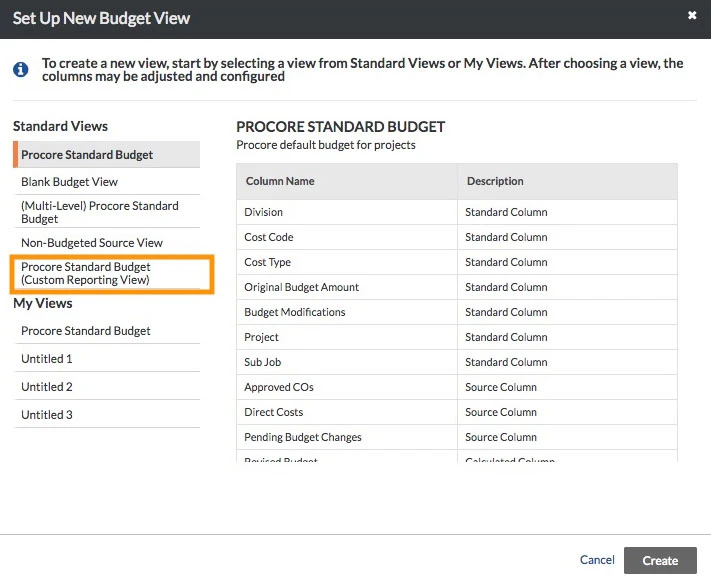Select Blank Budget View
The width and height of the screenshot is (711, 581).
click(x=107, y=182)
